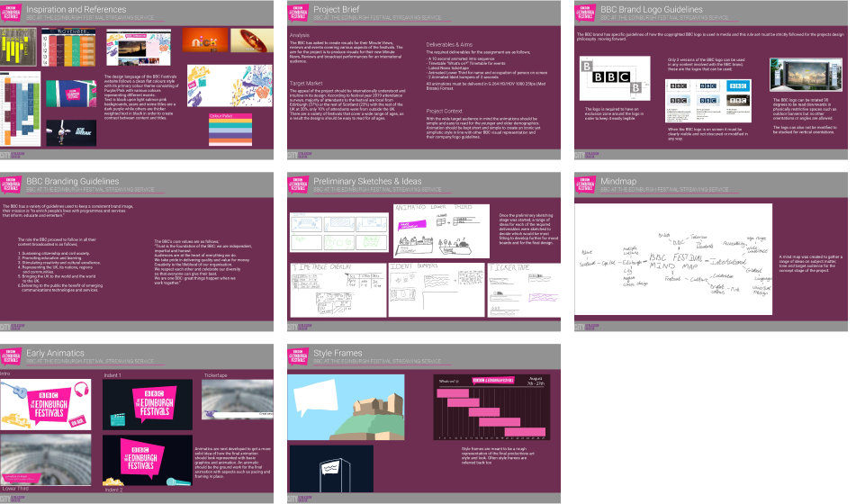Click the Style Frames slide title
Viewport: 856px width, 504px height.
338,354
